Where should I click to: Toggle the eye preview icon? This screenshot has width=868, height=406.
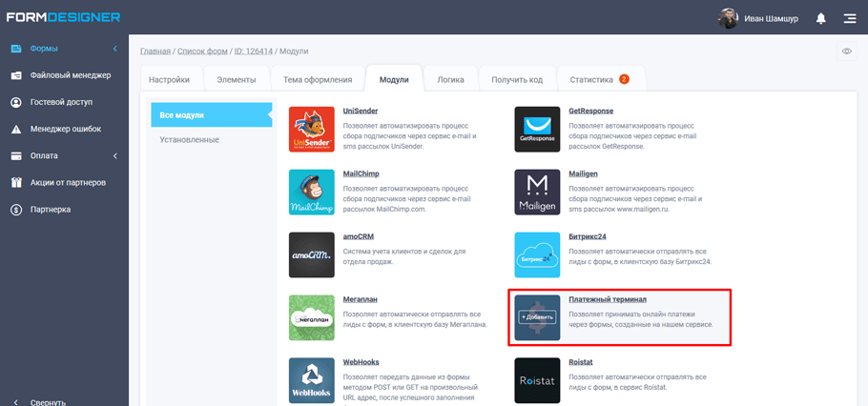point(846,51)
